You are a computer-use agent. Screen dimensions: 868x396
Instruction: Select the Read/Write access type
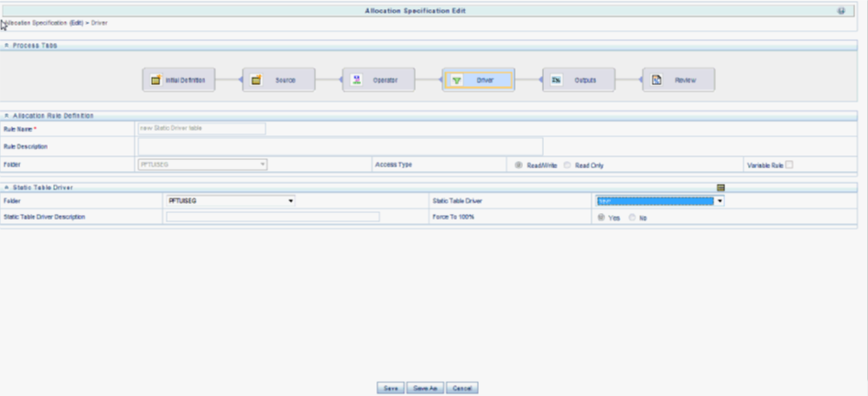519,165
